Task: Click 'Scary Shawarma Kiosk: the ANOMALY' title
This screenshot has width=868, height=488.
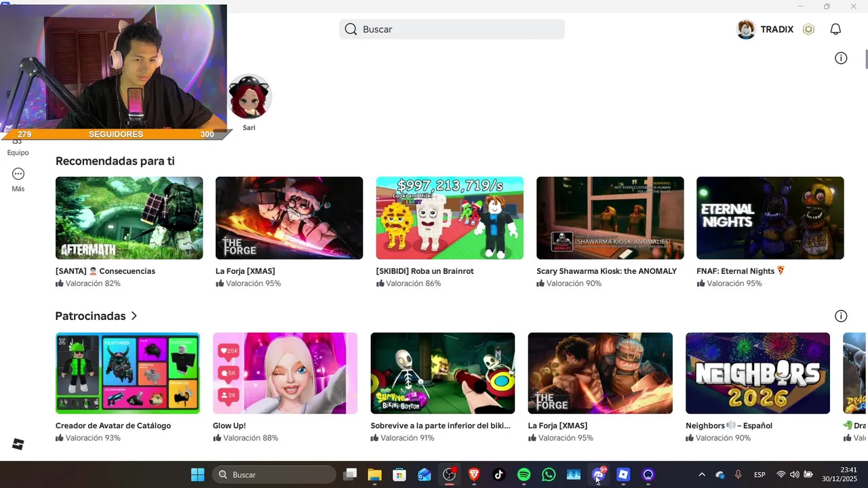Action: click(606, 271)
